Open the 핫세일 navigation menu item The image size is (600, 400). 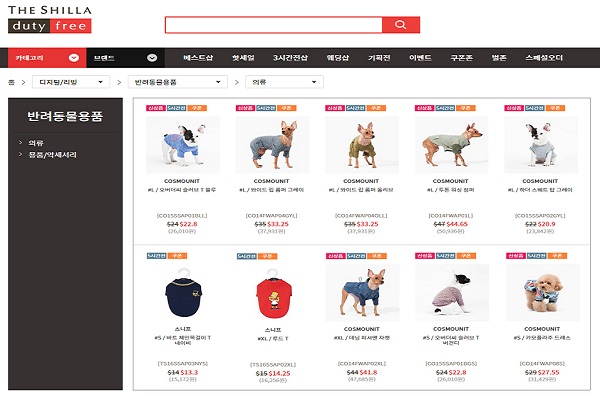tap(243, 58)
